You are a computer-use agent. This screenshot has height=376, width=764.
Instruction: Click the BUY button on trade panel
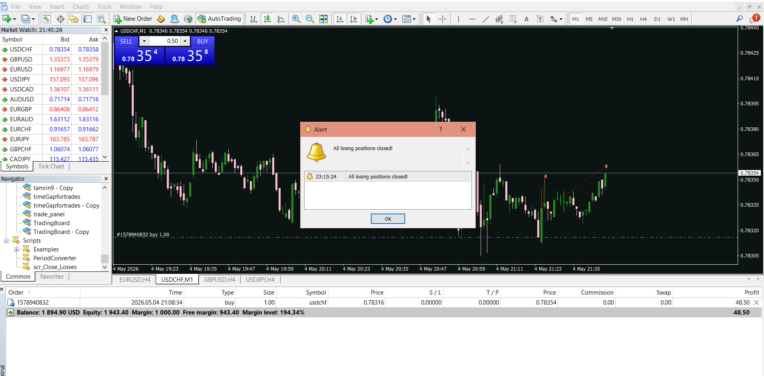click(x=203, y=41)
